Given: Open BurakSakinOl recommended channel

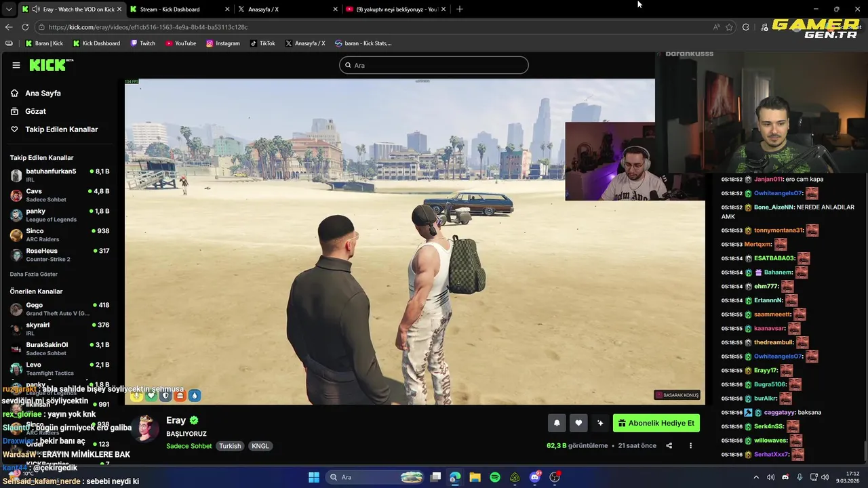Looking at the screenshot, I should (60, 348).
